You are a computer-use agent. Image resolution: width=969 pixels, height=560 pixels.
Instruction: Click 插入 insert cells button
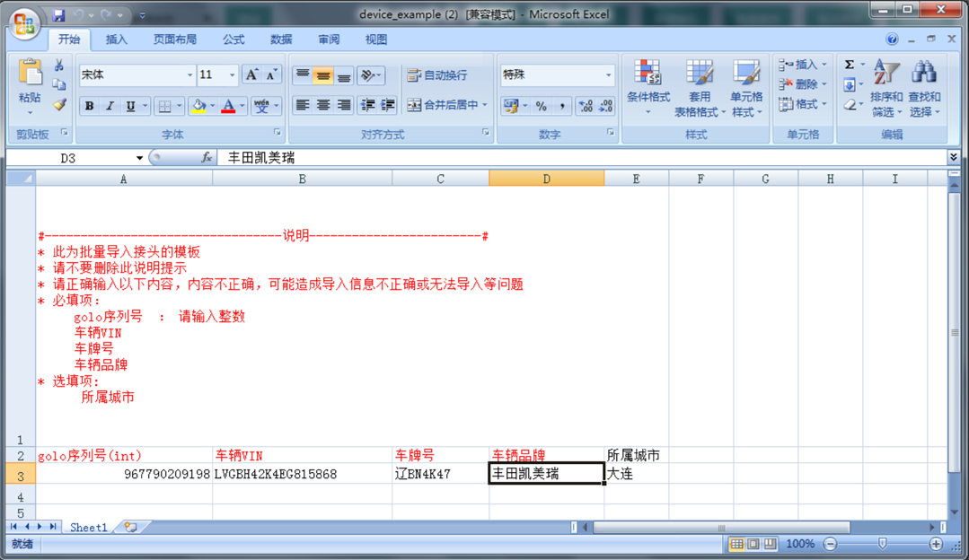pos(802,65)
